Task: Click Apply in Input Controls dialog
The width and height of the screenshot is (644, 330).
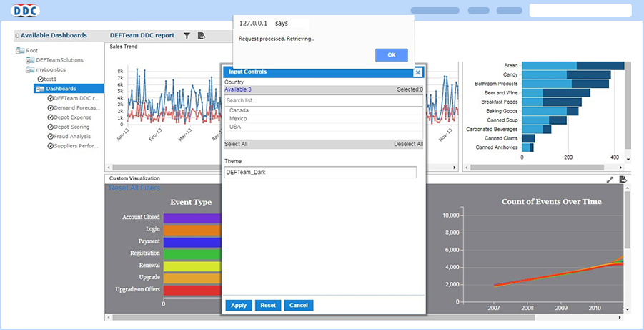Action: click(239, 305)
